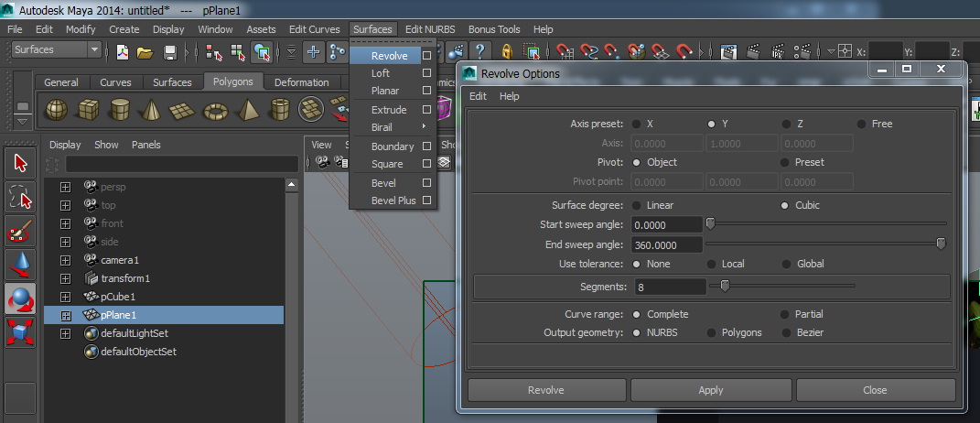
Task: Open render settings clapperboard icon
Action: pos(802,51)
